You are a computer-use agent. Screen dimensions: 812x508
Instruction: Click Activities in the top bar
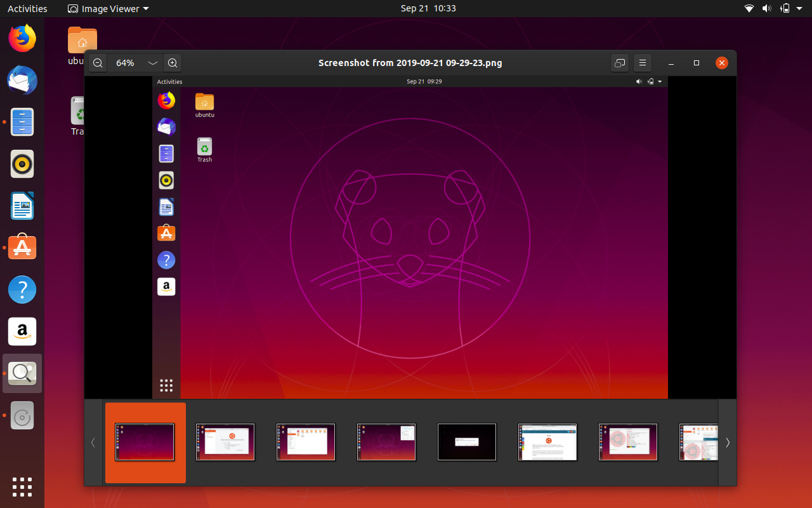[x=27, y=9]
